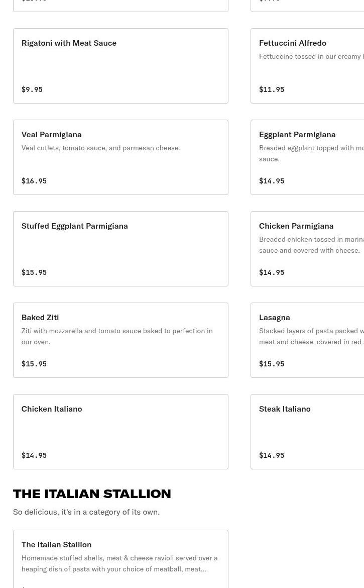
Task: Click the THE ITALIAN STALLION section heading
Action: coord(92,494)
